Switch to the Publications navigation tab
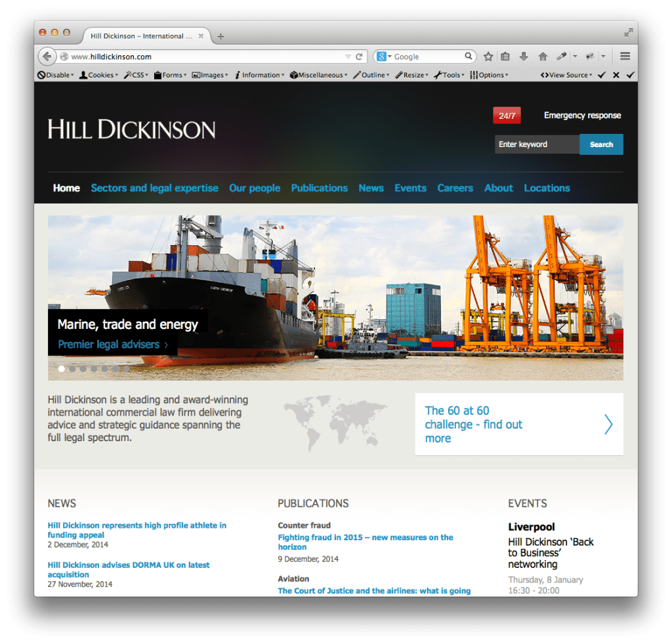The width and height of the screenshot is (672, 644). pos(320,188)
